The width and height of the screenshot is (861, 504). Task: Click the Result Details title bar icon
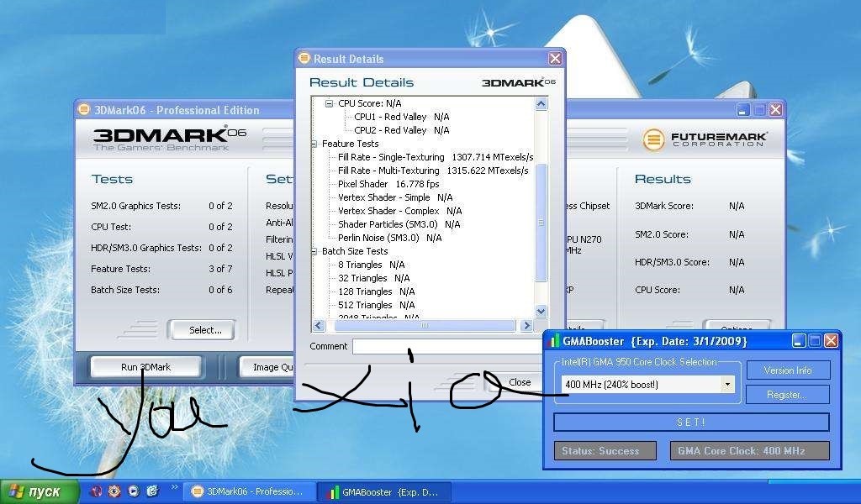click(x=304, y=58)
